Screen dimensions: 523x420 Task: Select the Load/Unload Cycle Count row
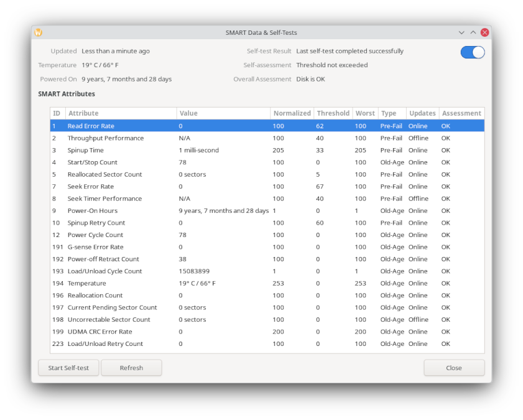pos(104,271)
